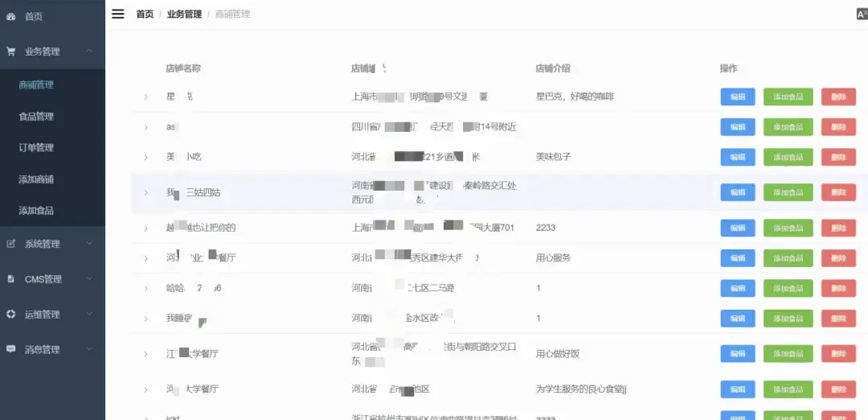Screen dimensions: 868x420
Task: Click the 星巴克,好喝的咖啡 description cell
Action: pos(575,97)
